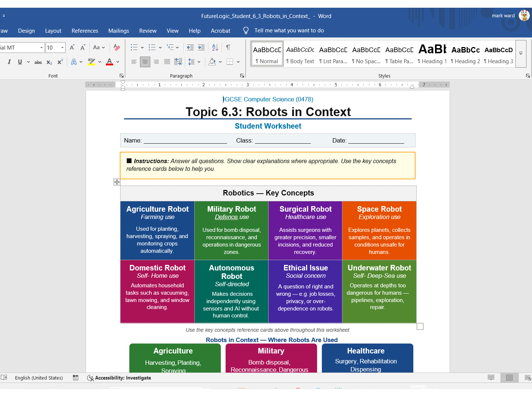Justify the paragraph text
Screen dimensions: 532x399
(167, 62)
